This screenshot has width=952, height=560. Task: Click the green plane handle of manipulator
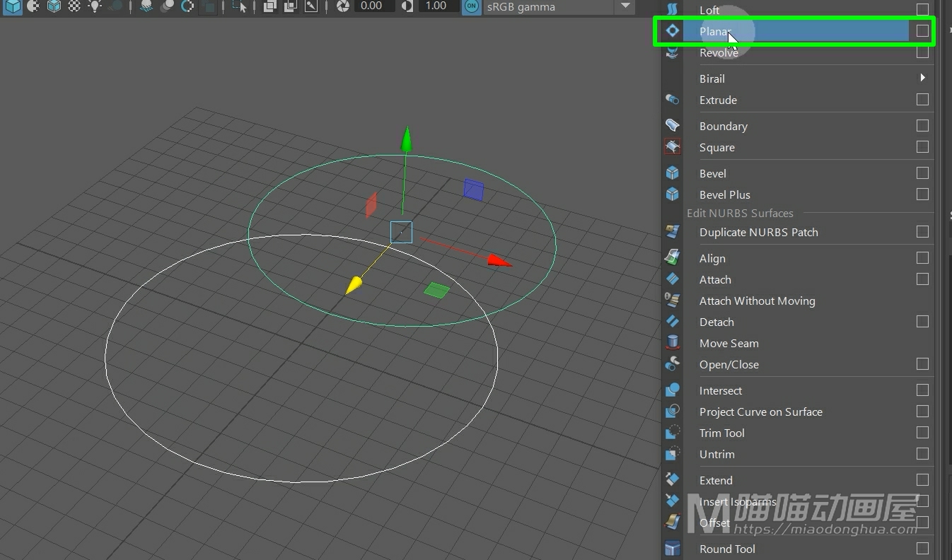point(436,290)
